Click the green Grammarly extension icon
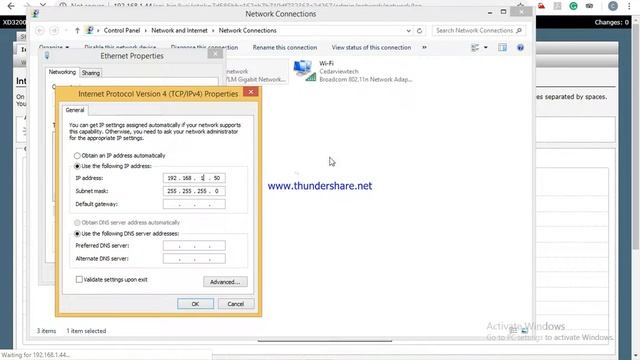The image size is (640, 360). (x=573, y=6)
